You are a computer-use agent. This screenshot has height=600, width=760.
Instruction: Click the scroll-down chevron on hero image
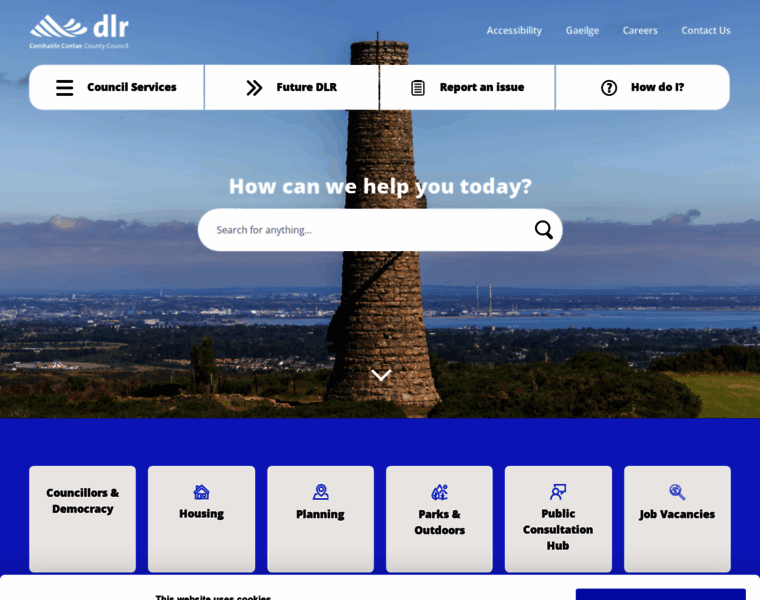pos(381,375)
